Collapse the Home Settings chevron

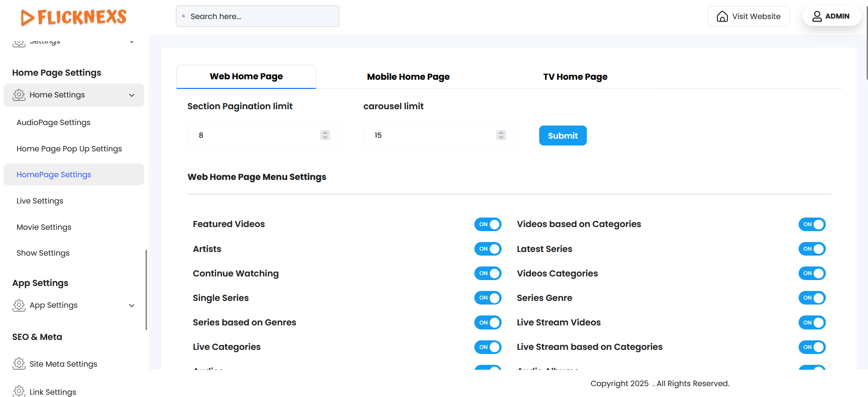(x=132, y=95)
